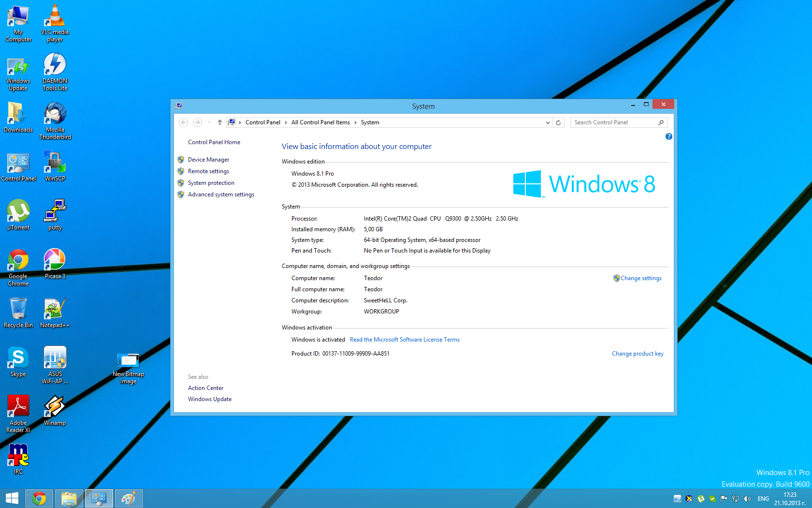Click the up-level arrow in navigation bar
The width and height of the screenshot is (812, 508).
(220, 122)
